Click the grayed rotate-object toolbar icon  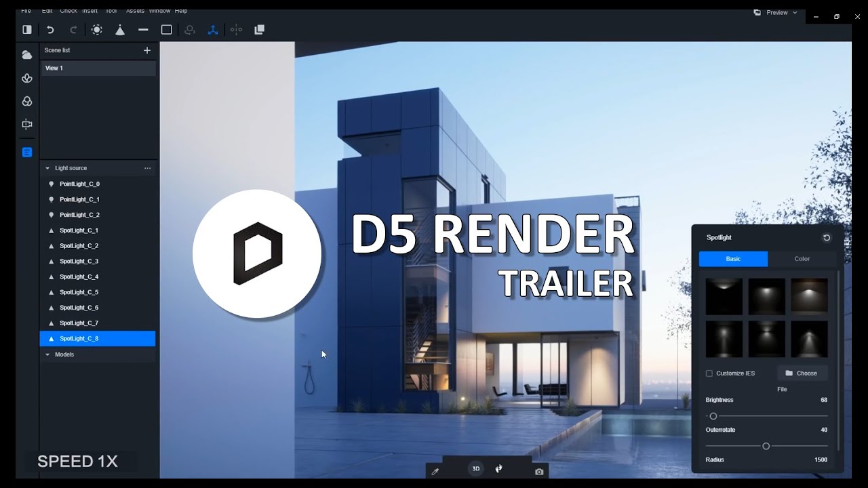coord(190,30)
